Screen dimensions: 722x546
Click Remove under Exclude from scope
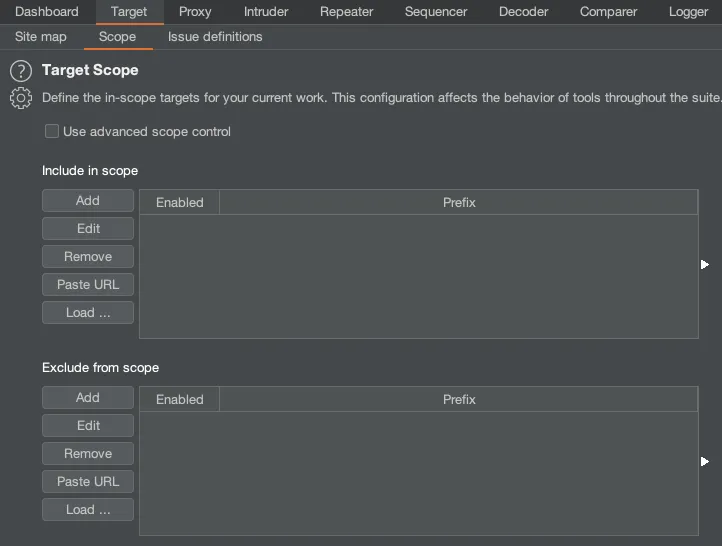[x=88, y=454]
